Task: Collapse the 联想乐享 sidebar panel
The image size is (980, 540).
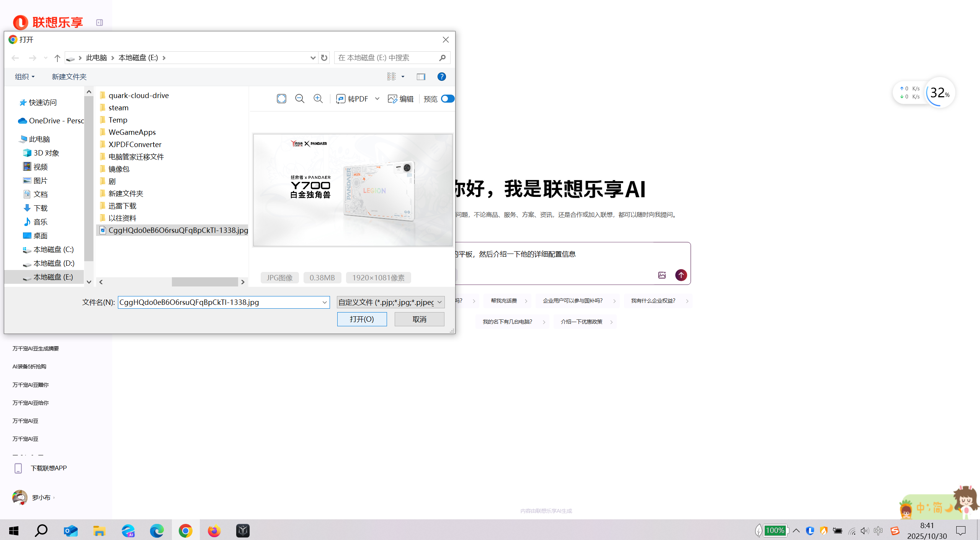Action: [100, 23]
